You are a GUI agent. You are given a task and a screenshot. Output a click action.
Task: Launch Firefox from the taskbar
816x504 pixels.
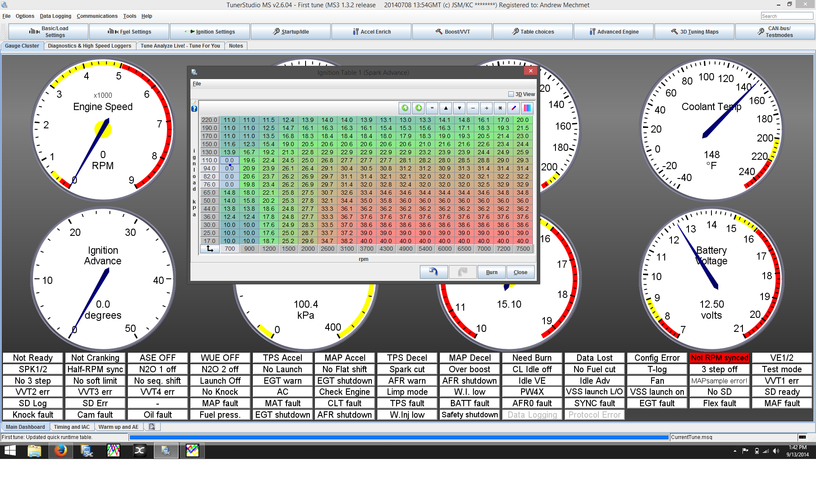pos(60,450)
